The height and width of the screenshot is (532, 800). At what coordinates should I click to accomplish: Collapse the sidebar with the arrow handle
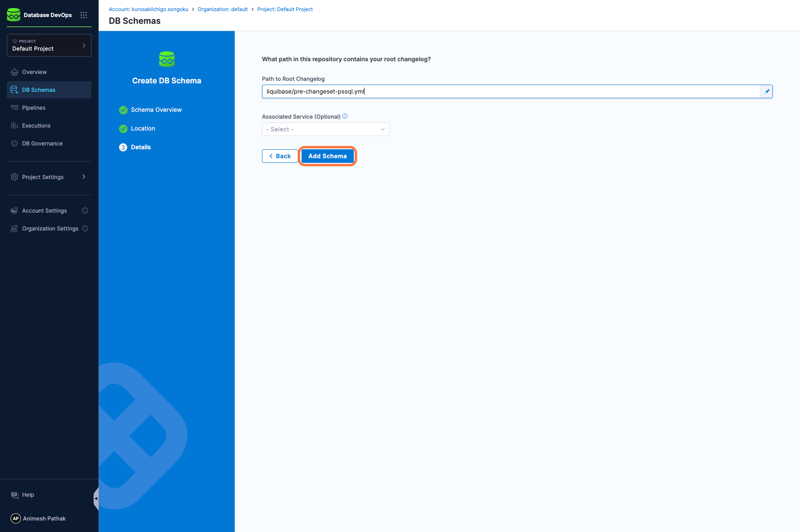(x=96, y=498)
